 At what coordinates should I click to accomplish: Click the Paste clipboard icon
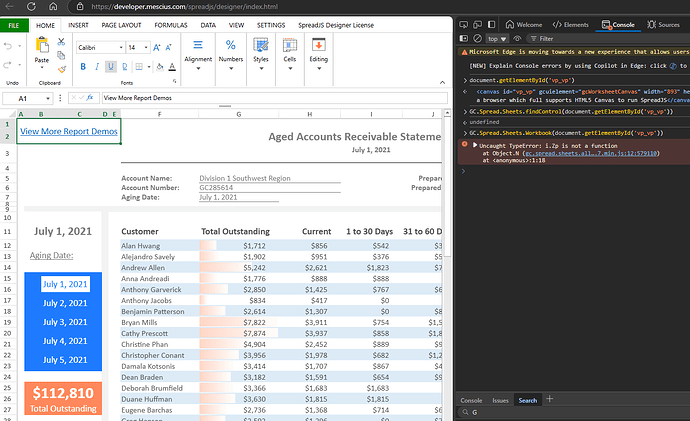(x=42, y=45)
